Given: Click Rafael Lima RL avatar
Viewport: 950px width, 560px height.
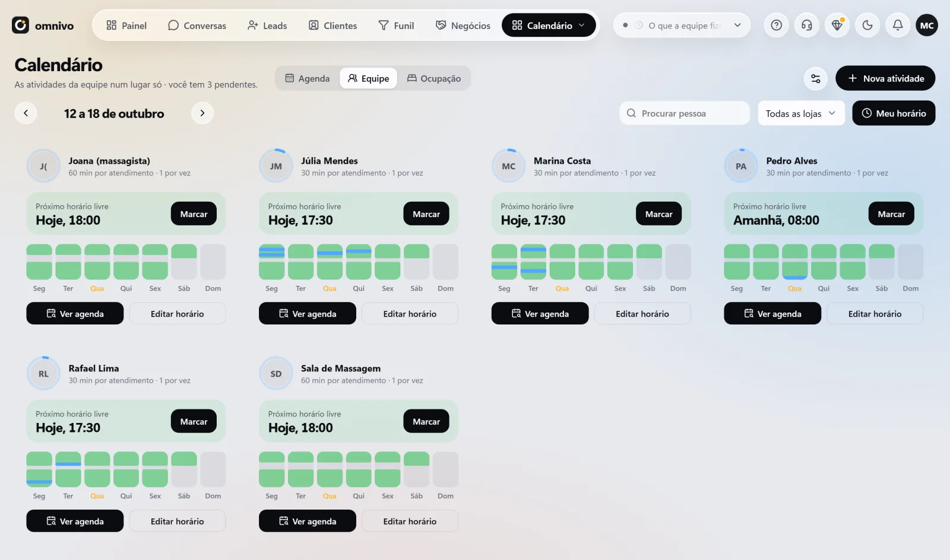Looking at the screenshot, I should [x=43, y=374].
